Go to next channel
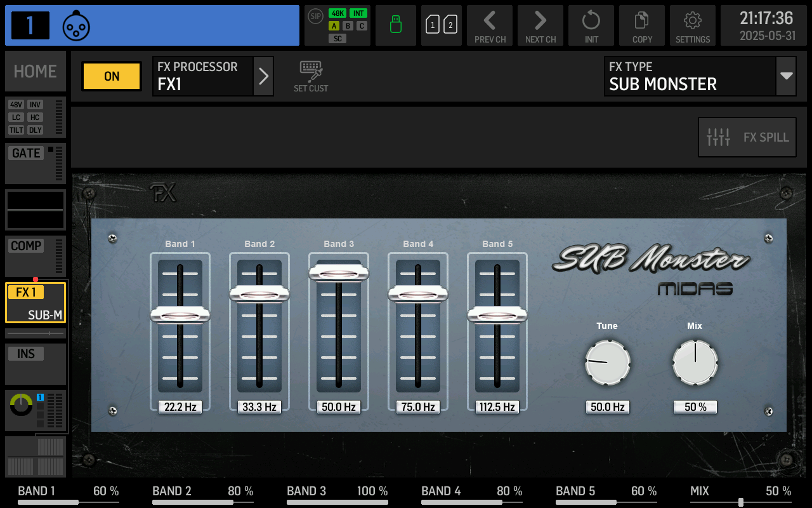This screenshot has width=812, height=508. (540, 26)
